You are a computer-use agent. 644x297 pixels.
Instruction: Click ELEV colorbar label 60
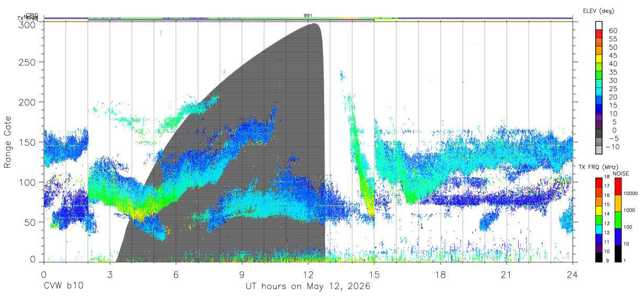612,30
